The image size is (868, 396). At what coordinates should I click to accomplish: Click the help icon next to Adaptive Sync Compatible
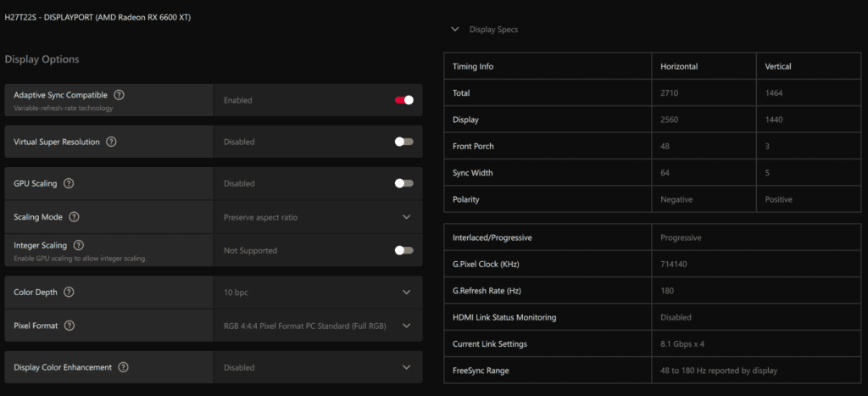(120, 95)
